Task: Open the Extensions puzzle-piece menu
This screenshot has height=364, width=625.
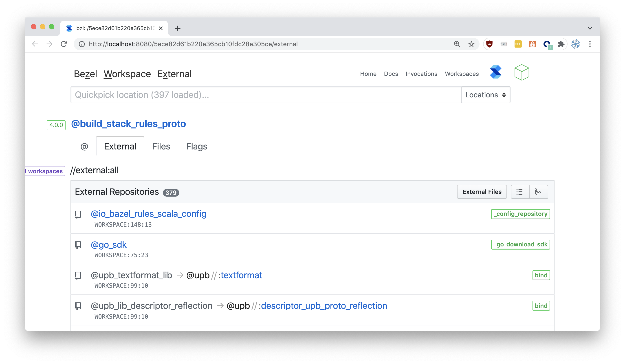Action: [561, 44]
